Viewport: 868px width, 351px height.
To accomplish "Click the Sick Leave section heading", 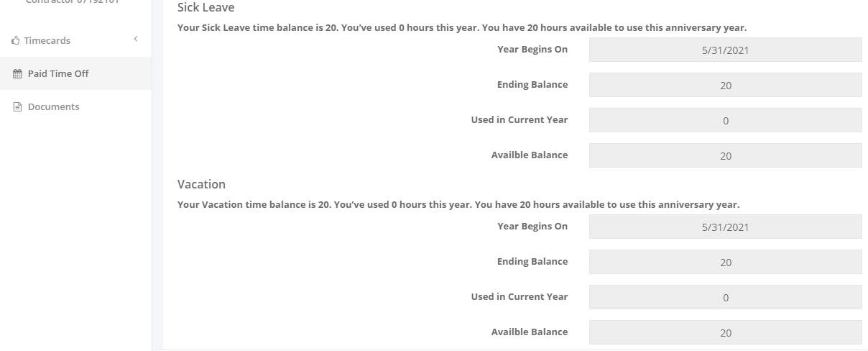I will tap(206, 8).
